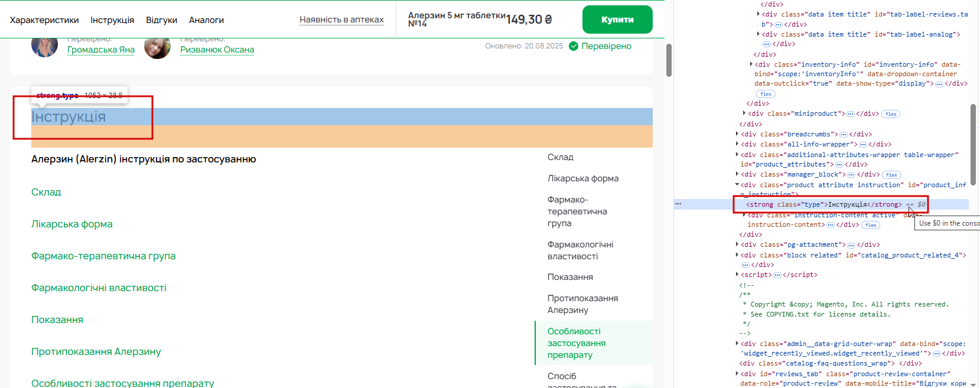Click the green Перевірено checkmark icon
Image resolution: width=980 pixels, height=388 pixels.
[574, 46]
